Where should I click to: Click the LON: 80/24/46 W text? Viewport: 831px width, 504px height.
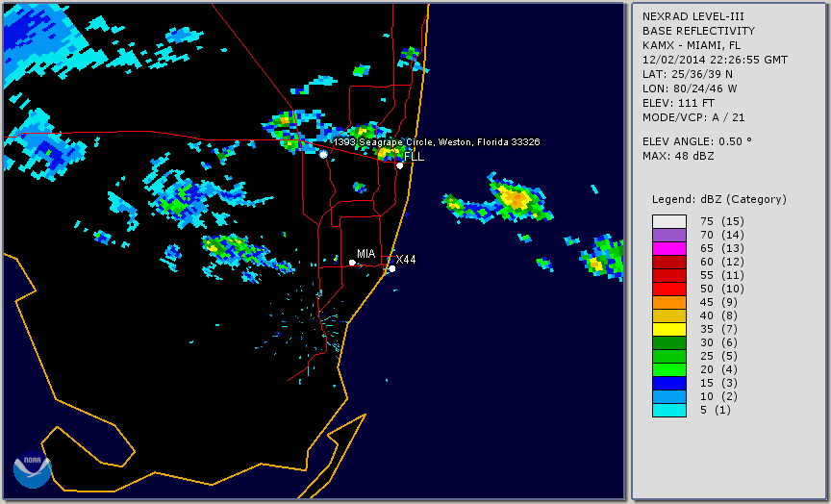coord(690,88)
